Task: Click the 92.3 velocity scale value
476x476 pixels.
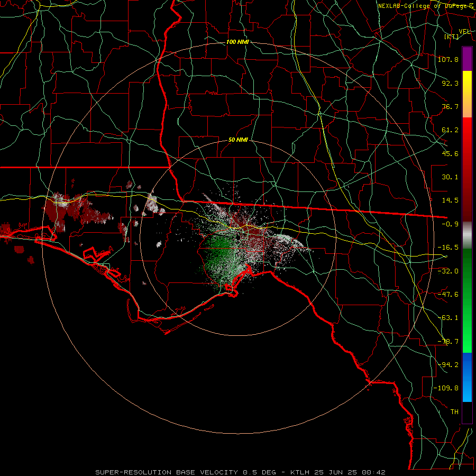Action: tap(450, 83)
